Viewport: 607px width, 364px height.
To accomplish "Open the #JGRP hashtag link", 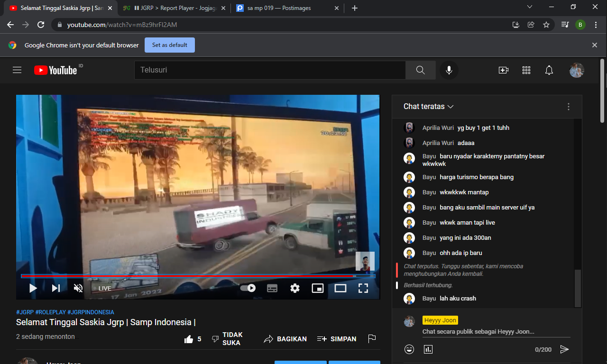I will tap(25, 312).
